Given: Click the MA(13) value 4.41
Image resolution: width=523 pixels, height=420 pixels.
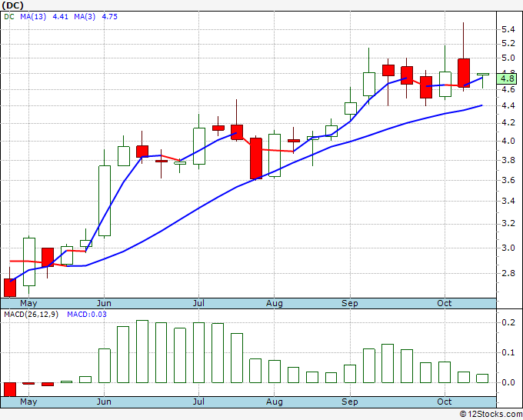Looking at the screenshot, I should [x=60, y=17].
